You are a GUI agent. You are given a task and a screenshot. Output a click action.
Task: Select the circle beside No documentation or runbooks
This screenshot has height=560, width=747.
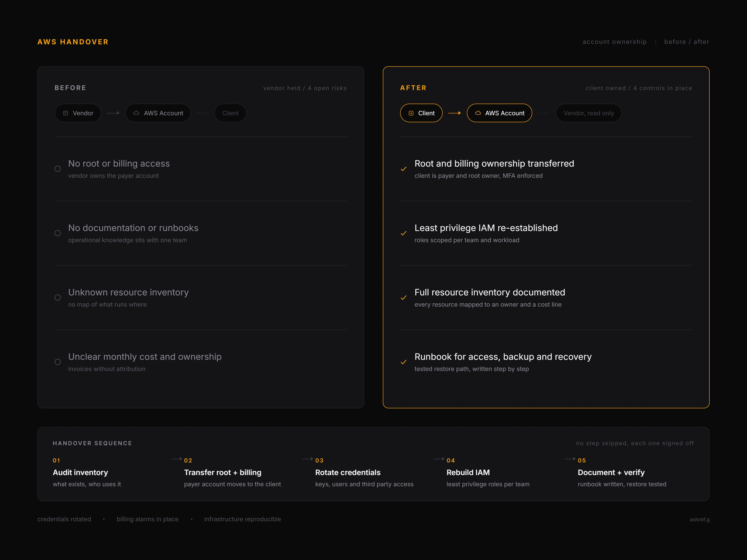(x=58, y=233)
